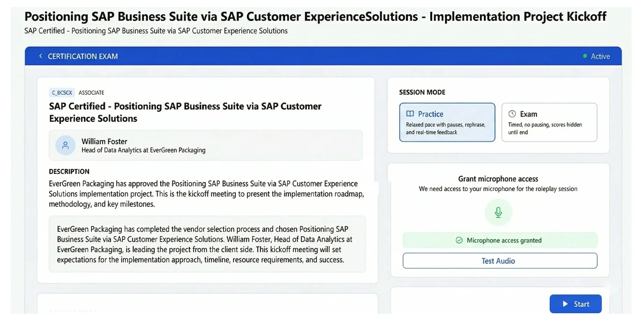
Task: Click the scenario description text box
Action: pos(207,244)
